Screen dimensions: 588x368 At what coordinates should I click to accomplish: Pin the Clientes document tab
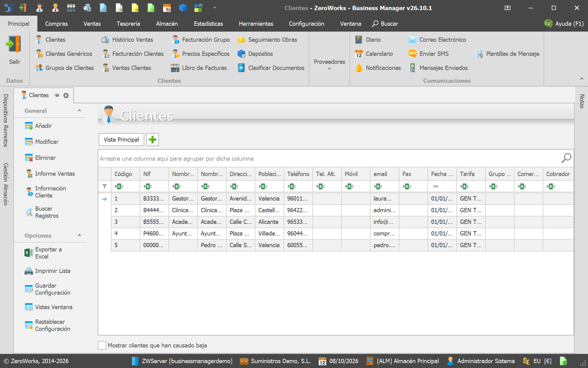tap(57, 95)
